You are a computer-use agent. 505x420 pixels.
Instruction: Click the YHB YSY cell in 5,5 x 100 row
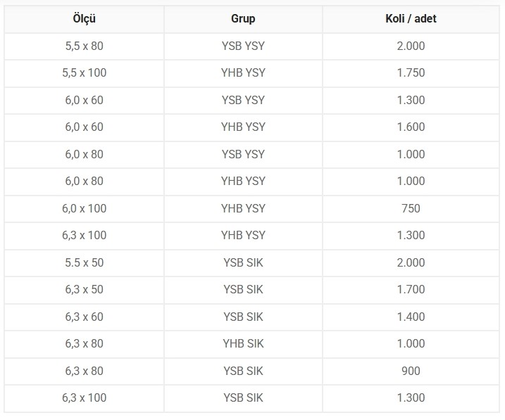243,73
